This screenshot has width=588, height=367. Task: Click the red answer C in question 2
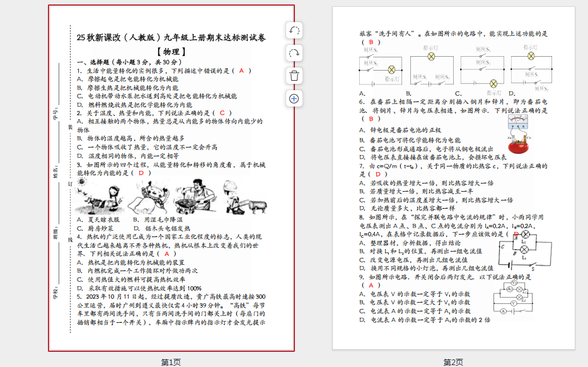[x=221, y=114]
